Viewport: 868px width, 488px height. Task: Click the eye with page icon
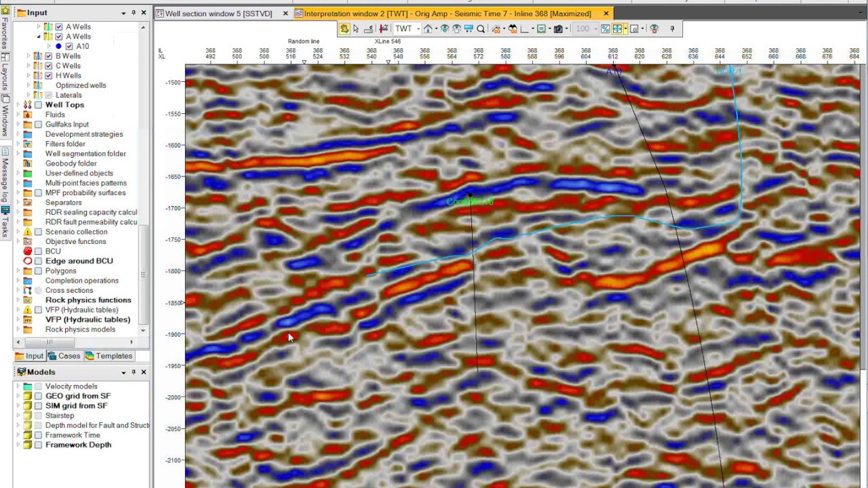click(x=456, y=28)
